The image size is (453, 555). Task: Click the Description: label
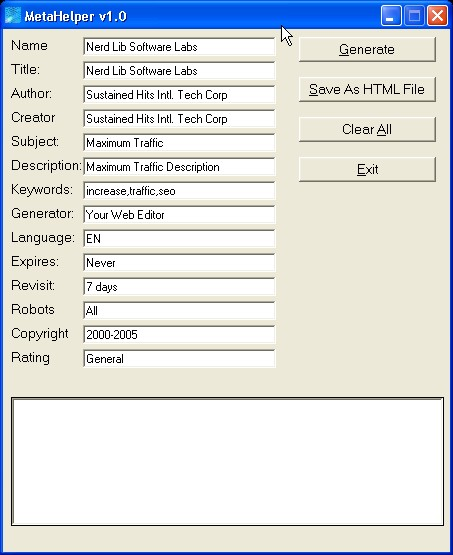46,166
